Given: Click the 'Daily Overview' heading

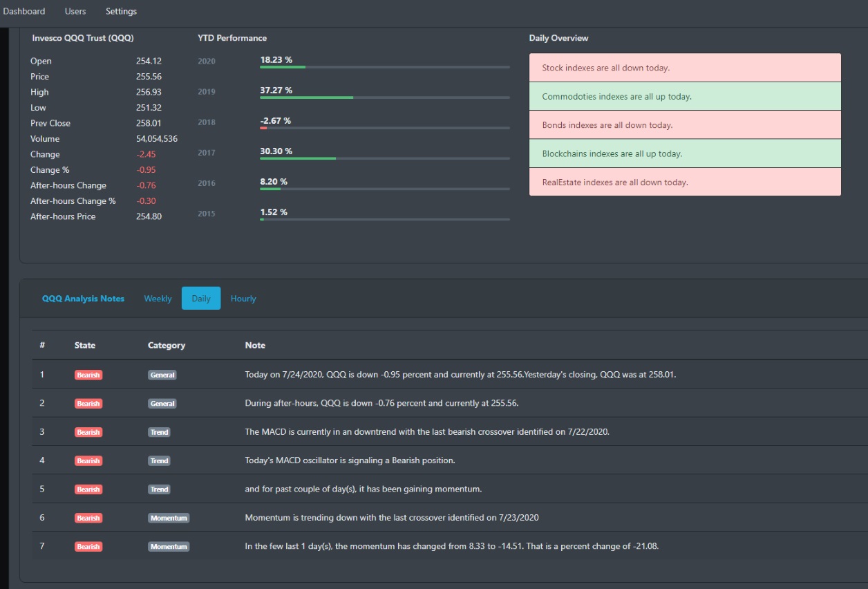Looking at the screenshot, I should point(558,38).
